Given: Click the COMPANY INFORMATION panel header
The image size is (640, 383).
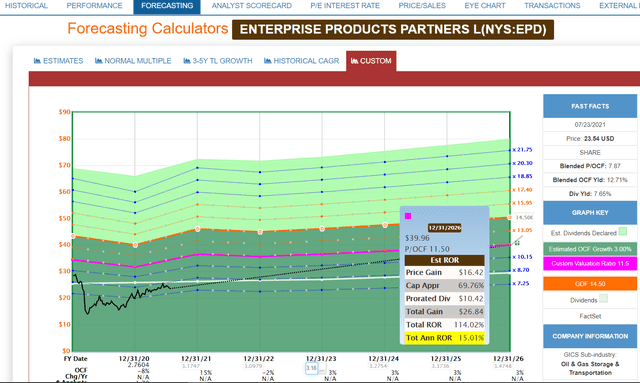Looking at the screenshot, I should pyautogui.click(x=590, y=336).
